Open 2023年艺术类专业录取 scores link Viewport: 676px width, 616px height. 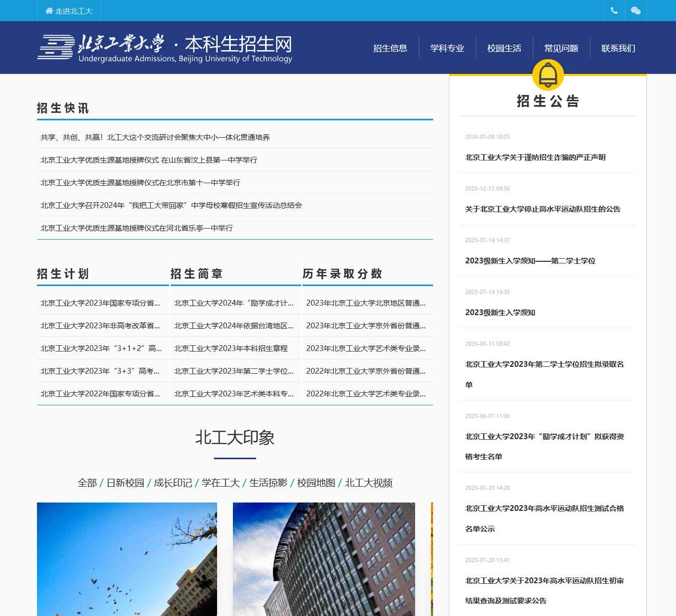[x=366, y=348]
